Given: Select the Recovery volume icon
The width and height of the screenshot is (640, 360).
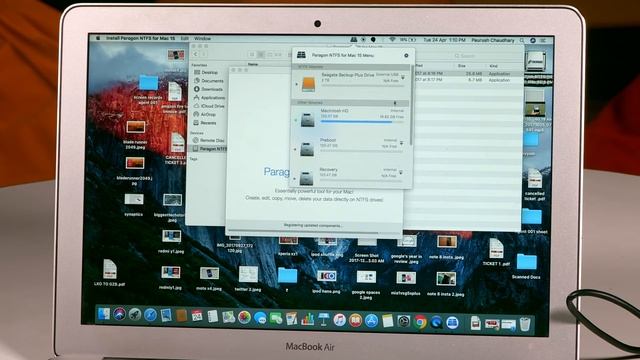Looking at the screenshot, I should 306,178.
